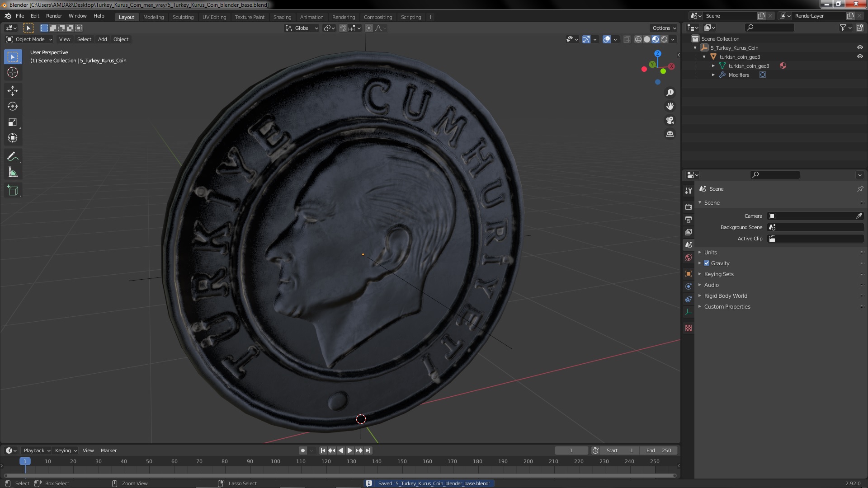
Task: Hide the 5_Turkey_Kurus_Coin collection in outliner
Action: coord(860,47)
